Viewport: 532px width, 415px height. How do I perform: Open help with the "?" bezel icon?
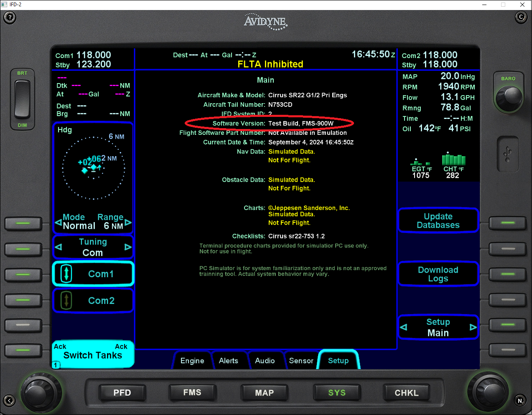(9, 17)
